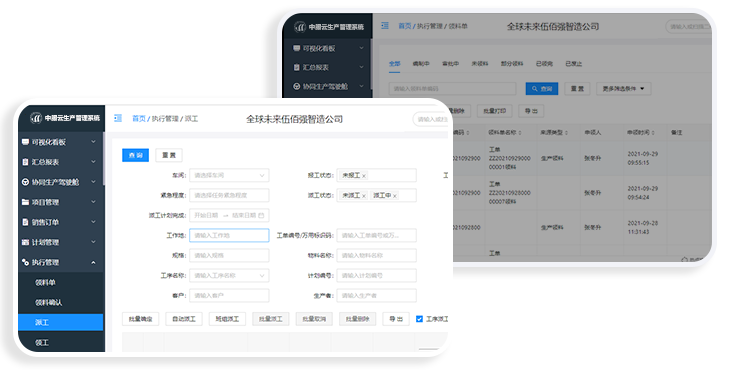This screenshot has height=370, width=729.
Task: Open the 紧急程度 select field
Action: pos(229,195)
